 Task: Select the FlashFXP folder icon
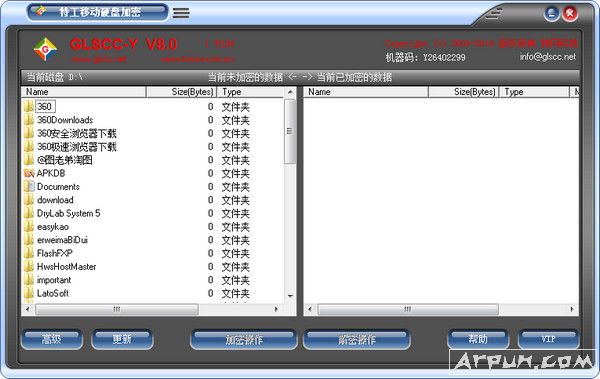pyautogui.click(x=29, y=253)
